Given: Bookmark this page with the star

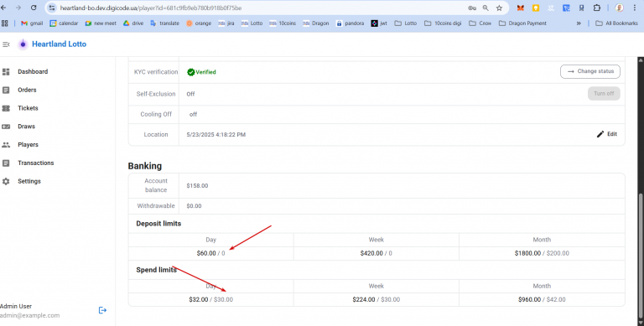Looking at the screenshot, I should click(x=499, y=8).
